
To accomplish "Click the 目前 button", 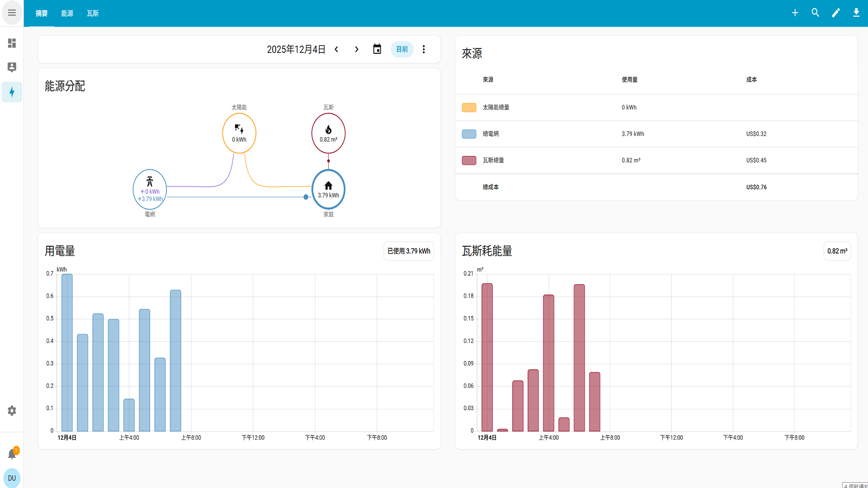I will (x=402, y=49).
